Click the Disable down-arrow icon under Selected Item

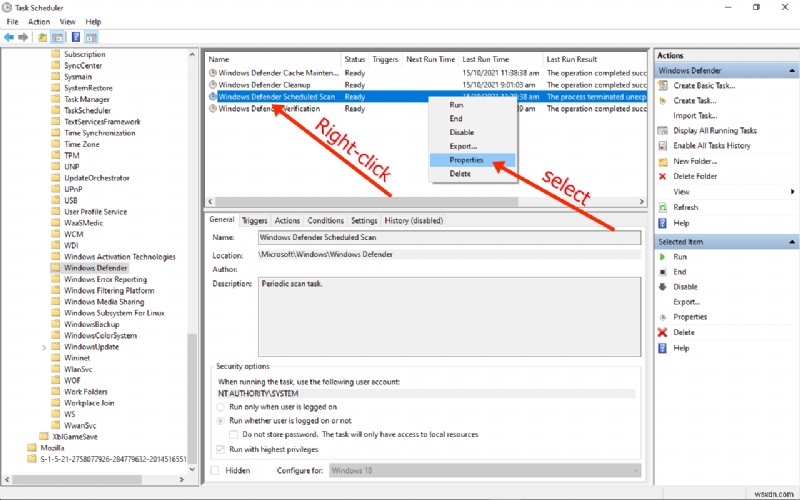(x=662, y=287)
